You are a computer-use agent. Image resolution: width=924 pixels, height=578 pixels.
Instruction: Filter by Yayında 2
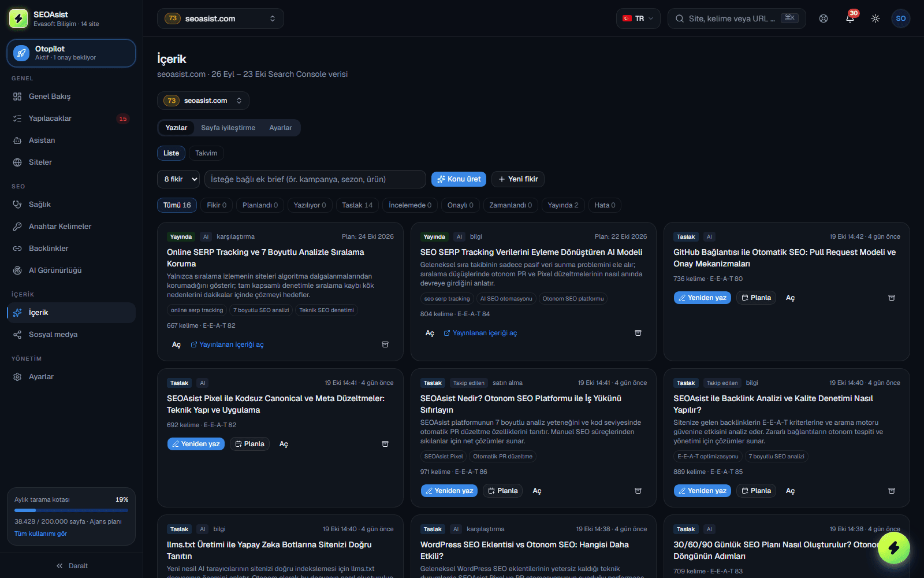point(563,205)
